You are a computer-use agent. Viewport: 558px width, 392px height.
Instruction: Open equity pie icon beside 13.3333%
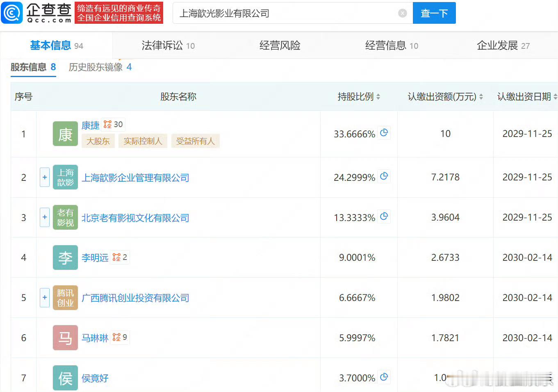(384, 216)
